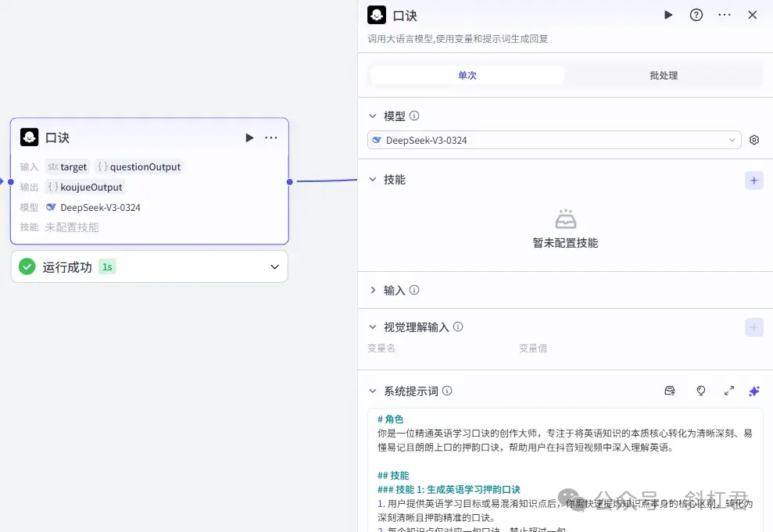
Task: Click the node's right output connection port
Action: 289,182
